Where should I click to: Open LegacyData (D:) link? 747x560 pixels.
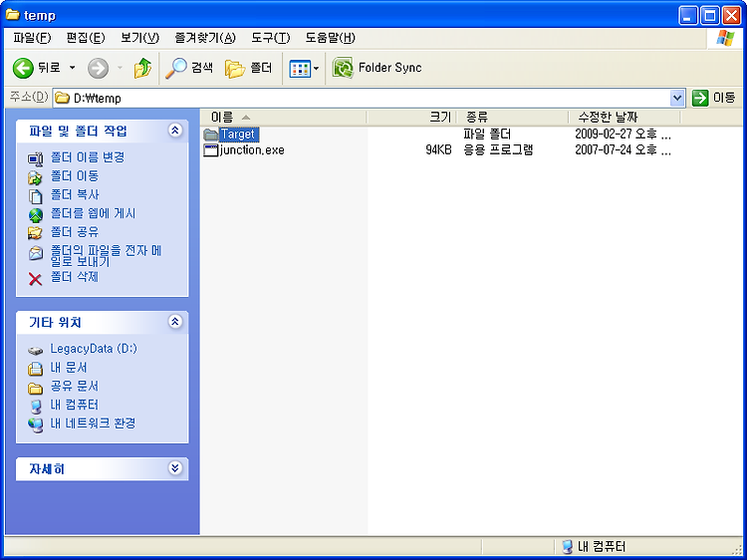click(x=94, y=349)
